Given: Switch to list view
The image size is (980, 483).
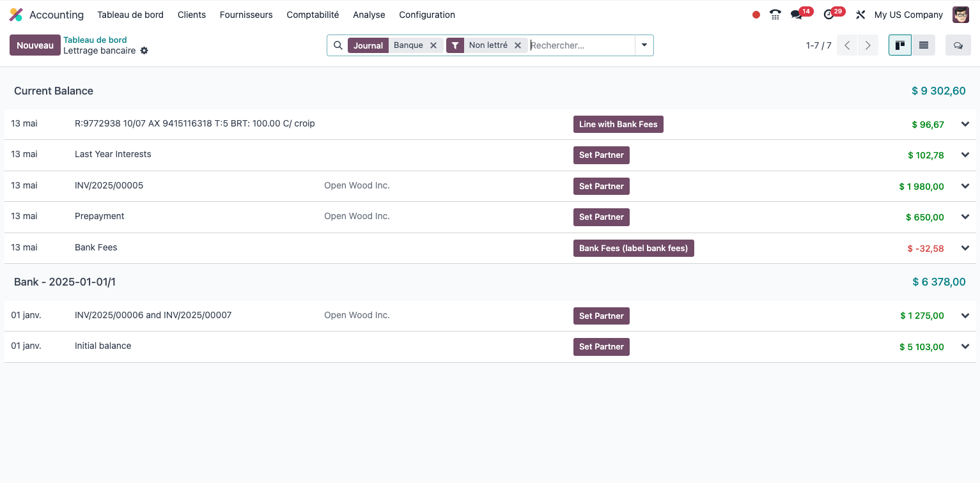Looking at the screenshot, I should coord(924,45).
